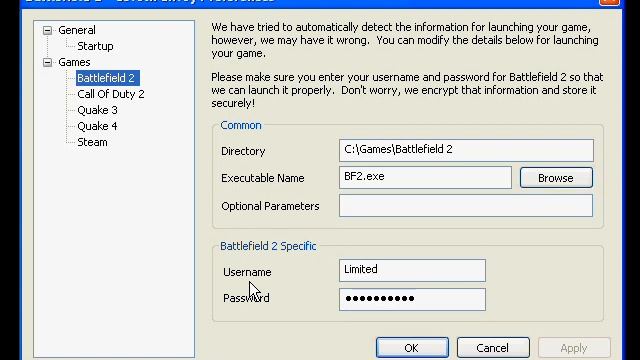Close the preferences window
The image size is (640, 360).
pos(609,2)
